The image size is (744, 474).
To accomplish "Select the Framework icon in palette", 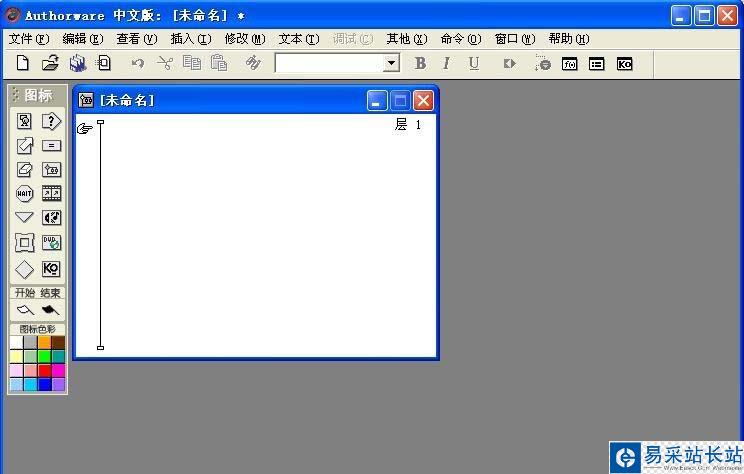I will pos(24,243).
